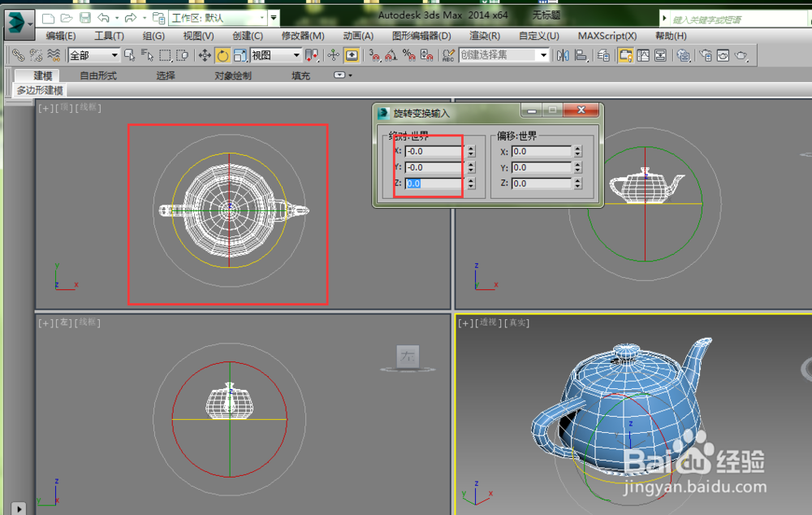Toggle Percent Snap button
Image resolution: width=812 pixels, height=515 pixels.
(x=409, y=55)
